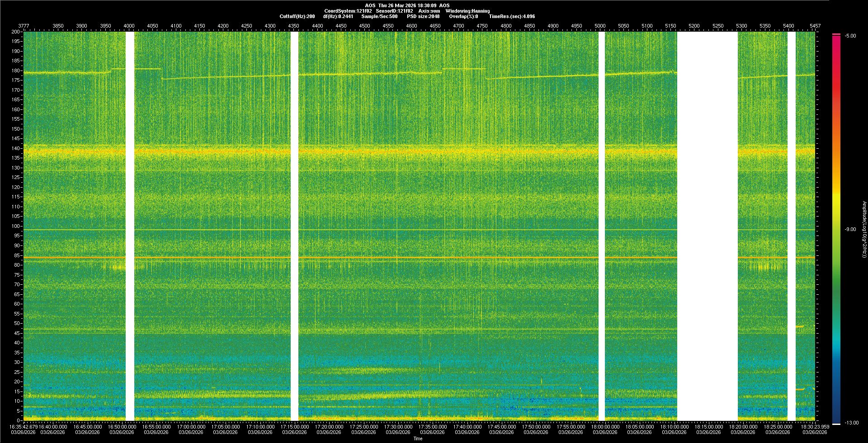Click the -13.00 colorbar minimum label
Screen dimensions: 868x443
coord(851,423)
